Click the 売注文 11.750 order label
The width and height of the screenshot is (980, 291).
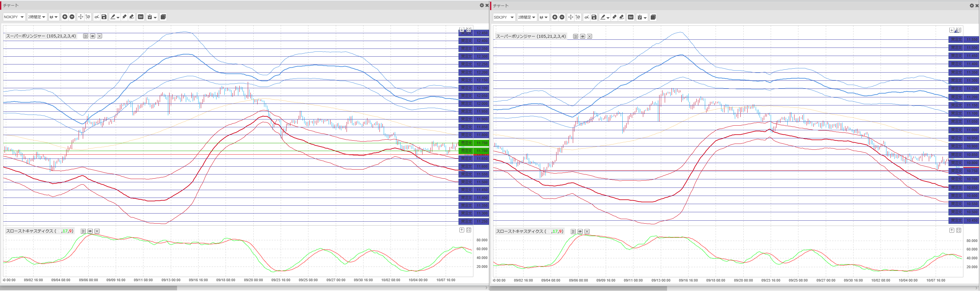click(x=473, y=143)
